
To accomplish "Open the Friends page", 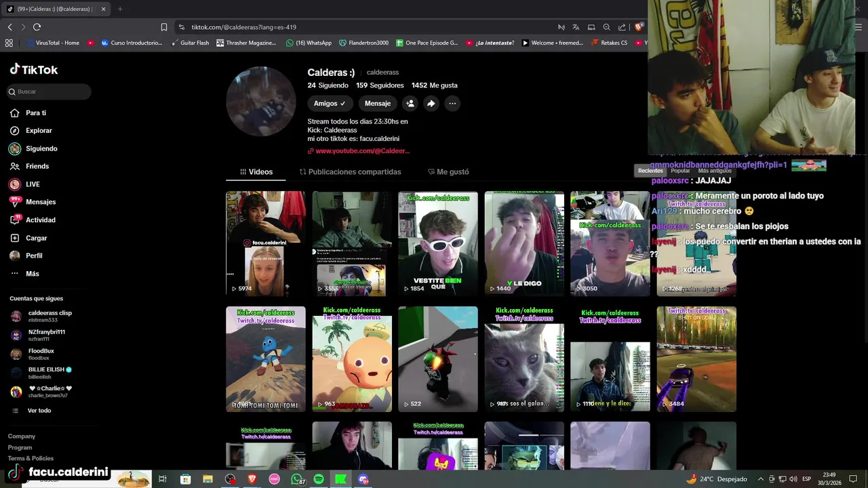I will tap(29, 166).
